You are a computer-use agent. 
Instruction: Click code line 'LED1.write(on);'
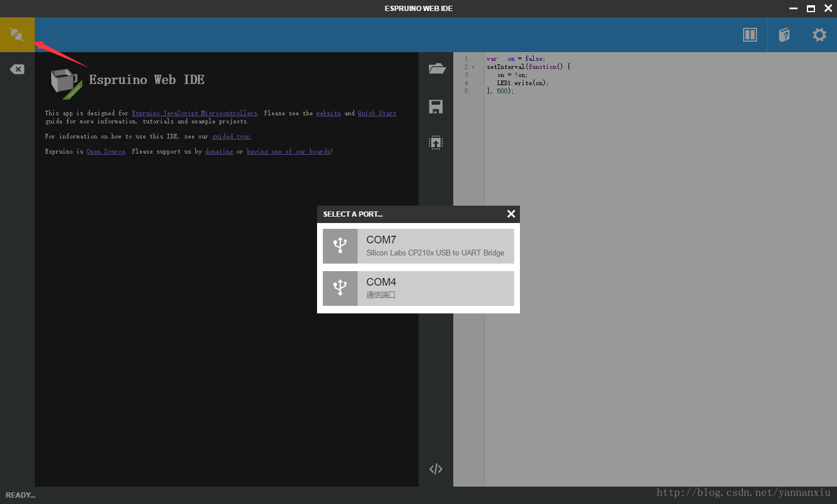pyautogui.click(x=522, y=83)
